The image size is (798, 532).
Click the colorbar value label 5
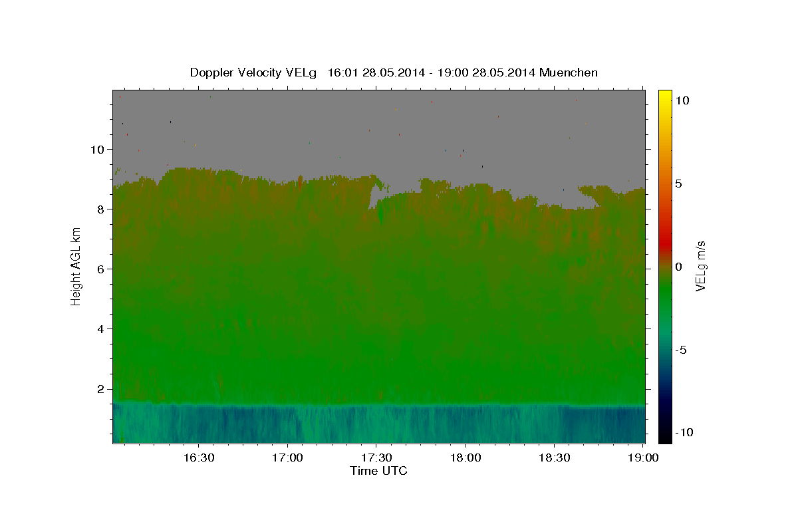(678, 184)
